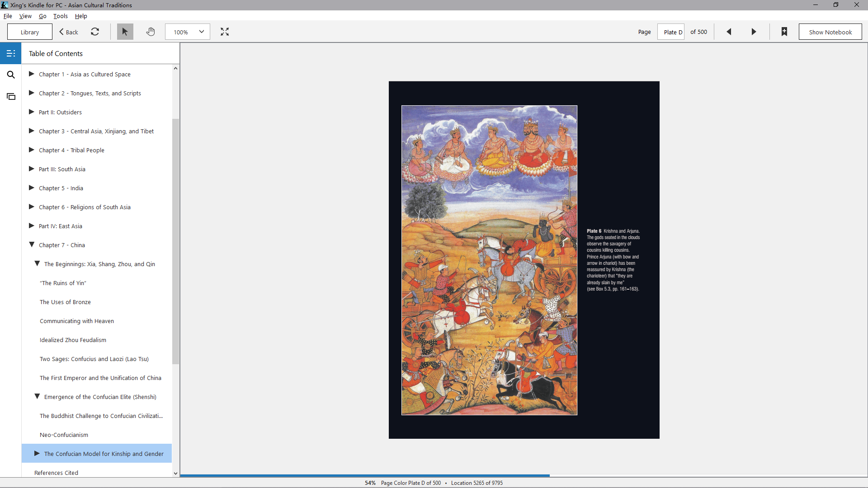868x488 pixels.
Task: Open the Tools menu
Action: 61,16
